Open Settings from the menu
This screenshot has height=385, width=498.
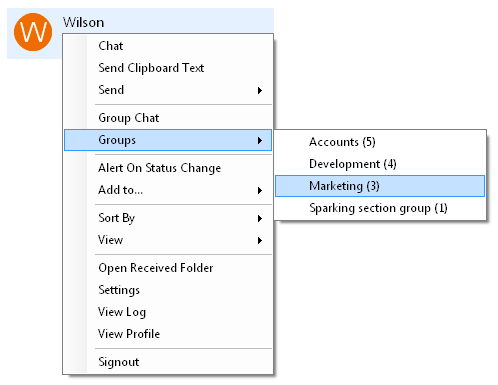point(168,290)
